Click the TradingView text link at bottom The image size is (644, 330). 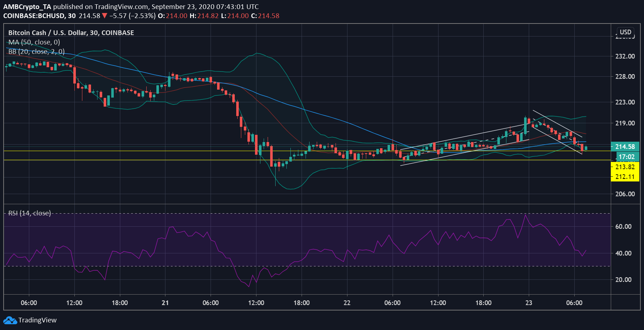[38, 320]
